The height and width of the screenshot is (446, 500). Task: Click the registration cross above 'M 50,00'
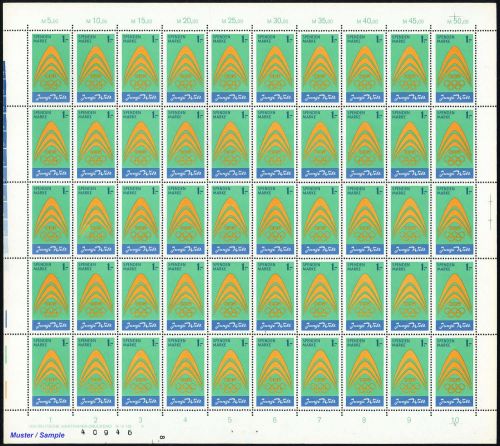tap(455, 16)
